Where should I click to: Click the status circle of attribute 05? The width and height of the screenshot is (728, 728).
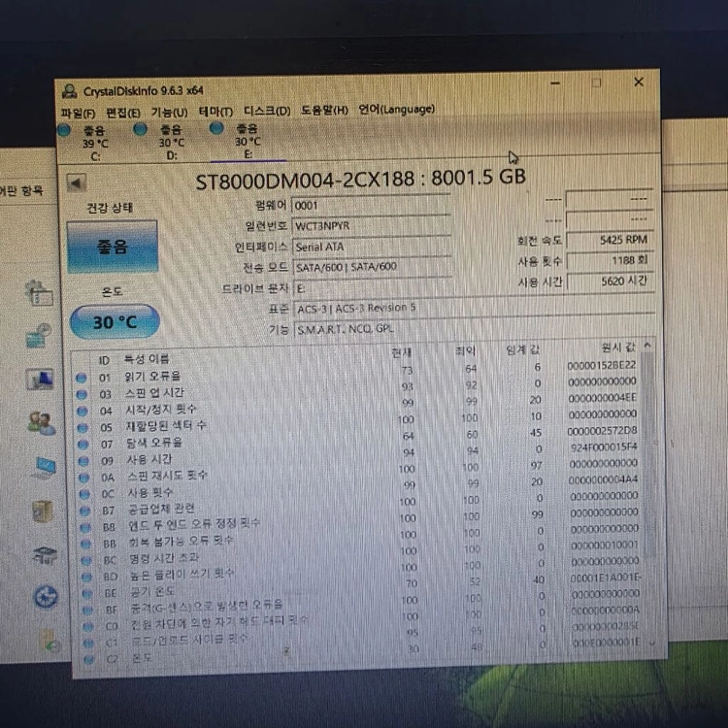point(83,428)
